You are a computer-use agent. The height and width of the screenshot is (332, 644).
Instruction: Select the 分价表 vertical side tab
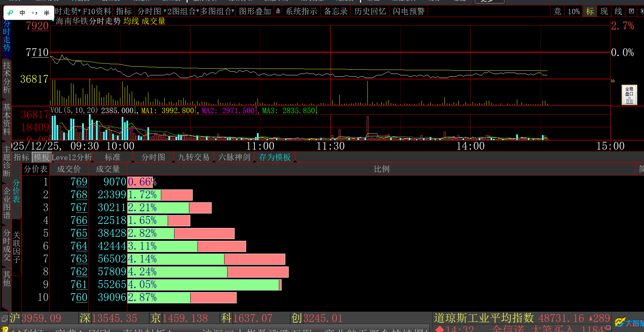(16, 191)
